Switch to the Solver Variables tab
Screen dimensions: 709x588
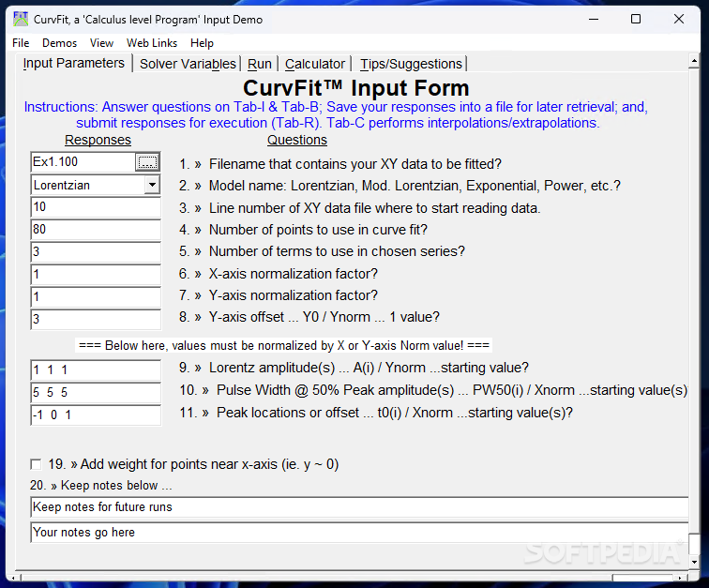(x=188, y=64)
